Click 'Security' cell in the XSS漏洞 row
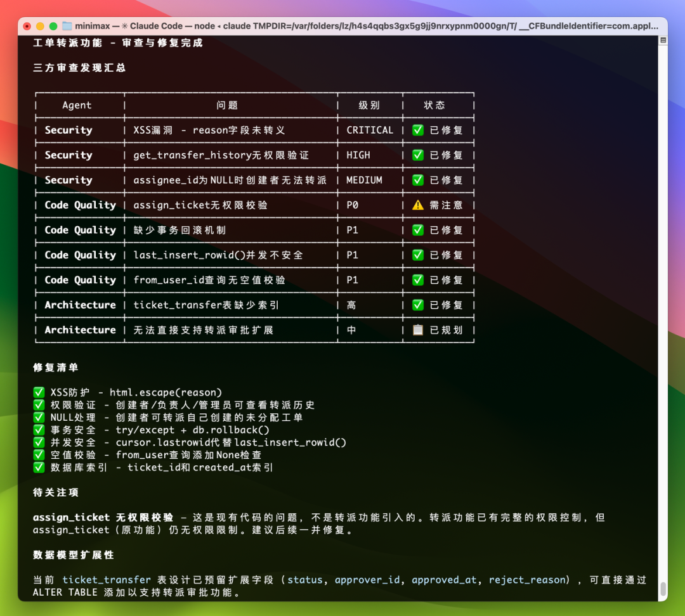The width and height of the screenshot is (685, 616). coord(68,130)
